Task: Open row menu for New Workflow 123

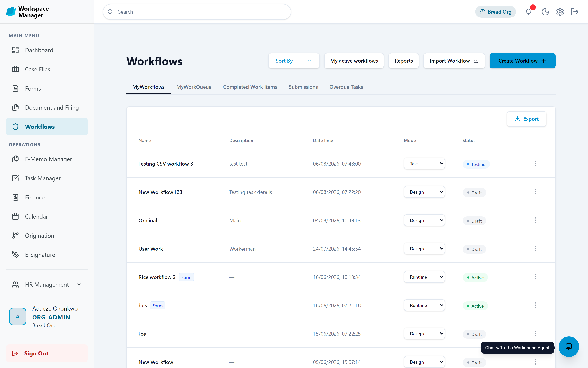Action: click(x=535, y=192)
